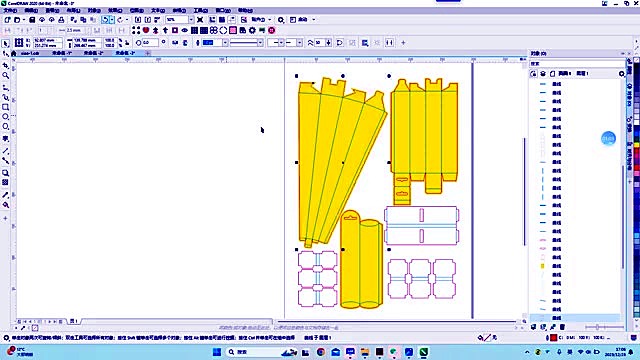Click the new document plus tab button
Viewport: 640px width, 360px height.
148,53
